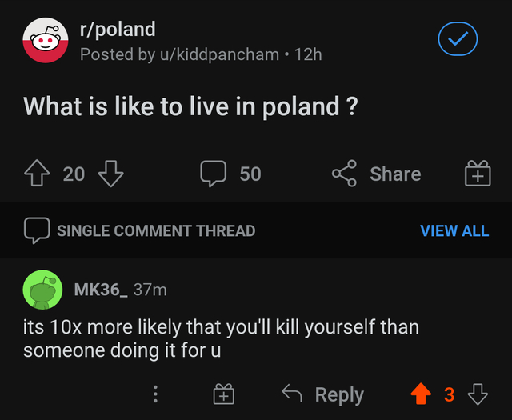
Task: Give an award to MK36_'s comment
Action: (x=223, y=394)
